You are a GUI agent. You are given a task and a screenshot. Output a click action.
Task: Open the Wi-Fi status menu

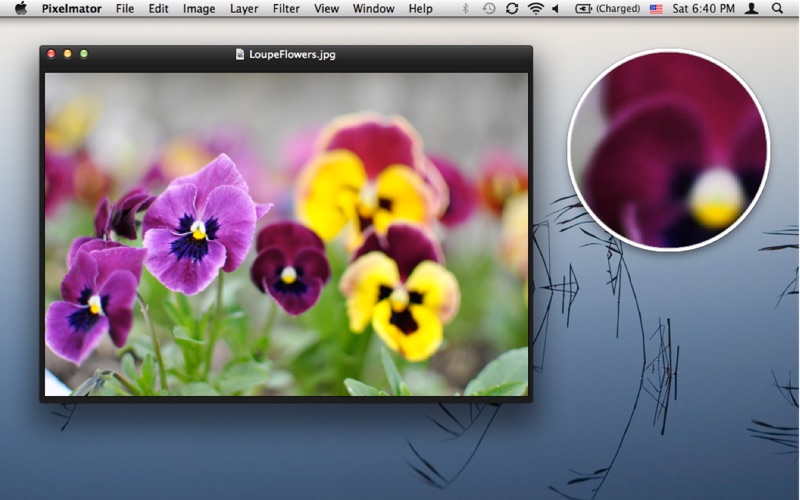pos(536,8)
